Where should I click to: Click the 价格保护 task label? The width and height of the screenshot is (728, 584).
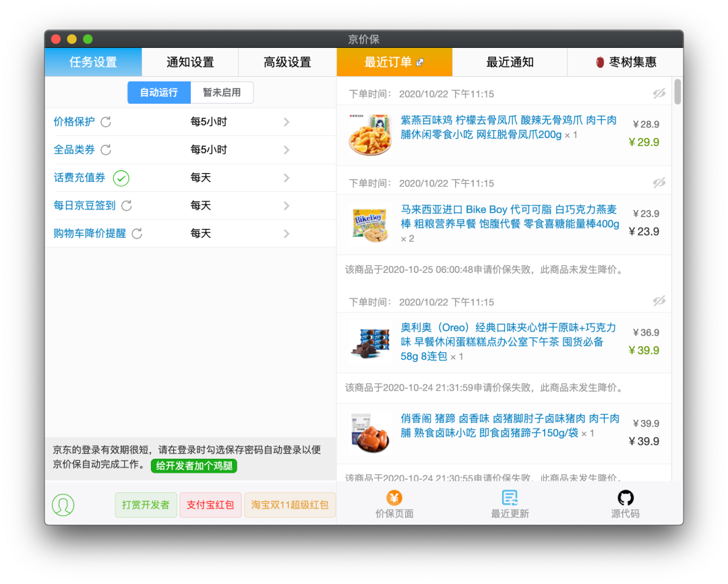click(x=74, y=122)
